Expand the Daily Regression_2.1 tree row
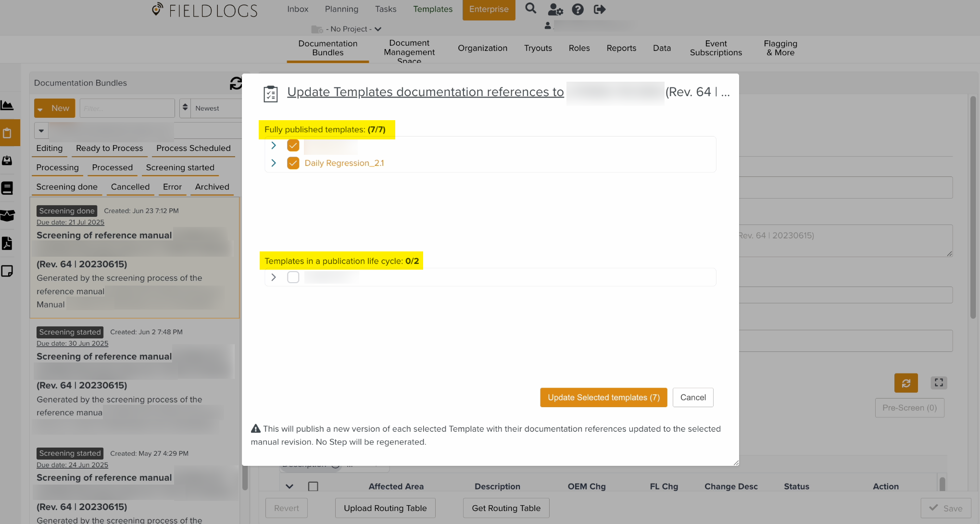The image size is (980, 524). click(x=274, y=163)
